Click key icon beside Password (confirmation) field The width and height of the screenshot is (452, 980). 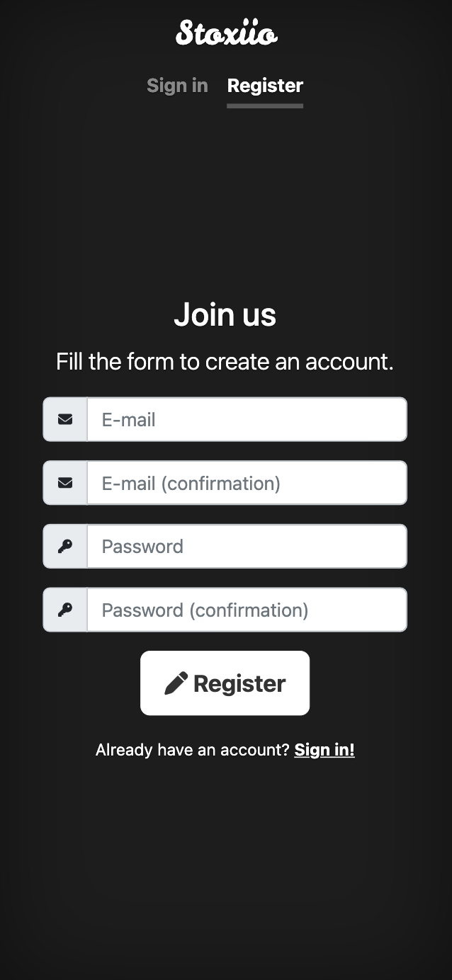(x=65, y=610)
